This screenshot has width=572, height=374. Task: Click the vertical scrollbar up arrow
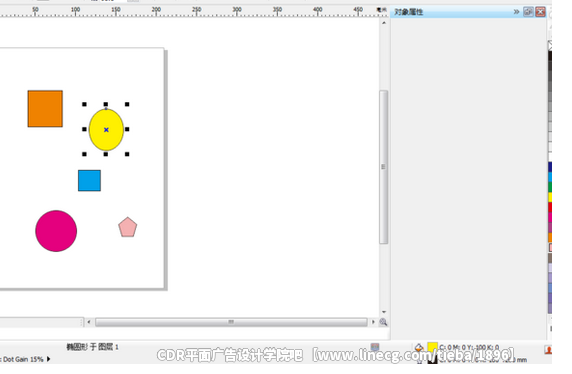(384, 23)
